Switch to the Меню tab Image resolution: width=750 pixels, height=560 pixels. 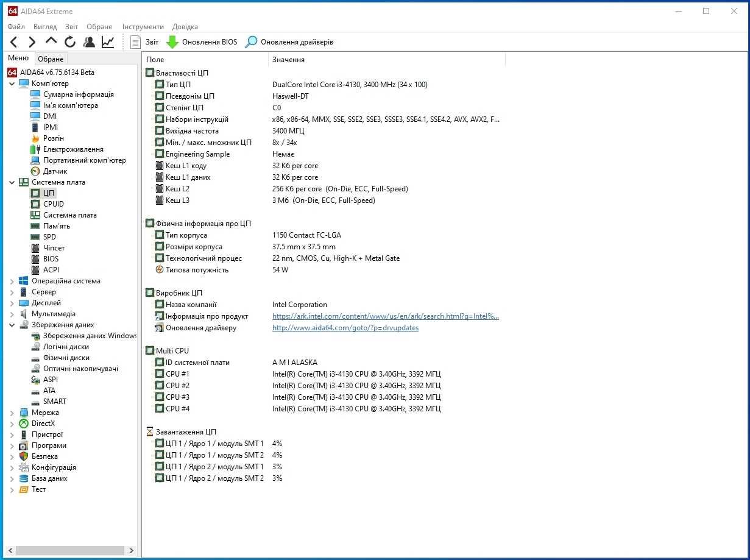pyautogui.click(x=18, y=58)
